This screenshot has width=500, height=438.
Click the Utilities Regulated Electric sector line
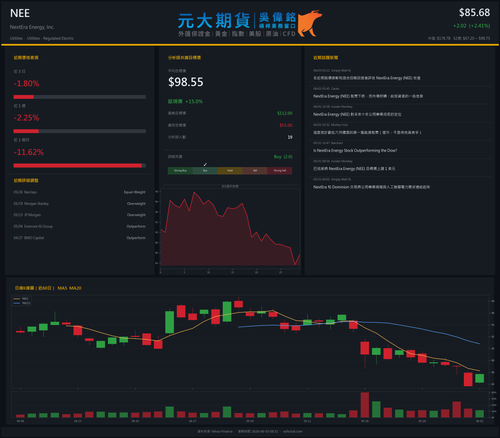(42, 38)
